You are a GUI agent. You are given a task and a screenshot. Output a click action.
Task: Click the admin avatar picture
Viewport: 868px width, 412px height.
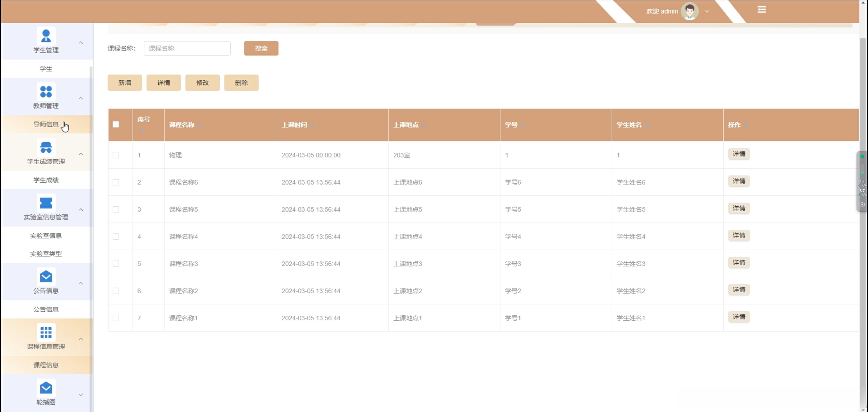[689, 11]
